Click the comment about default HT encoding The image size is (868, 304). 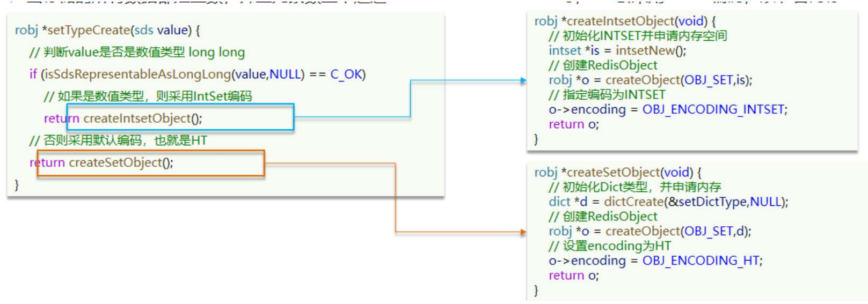118,140
